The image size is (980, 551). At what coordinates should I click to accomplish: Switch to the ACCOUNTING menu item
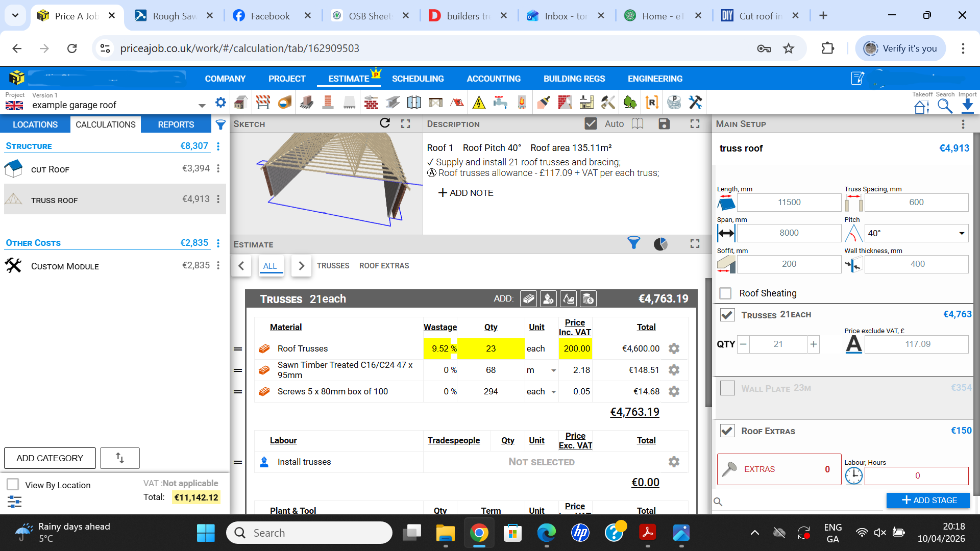pyautogui.click(x=493, y=79)
